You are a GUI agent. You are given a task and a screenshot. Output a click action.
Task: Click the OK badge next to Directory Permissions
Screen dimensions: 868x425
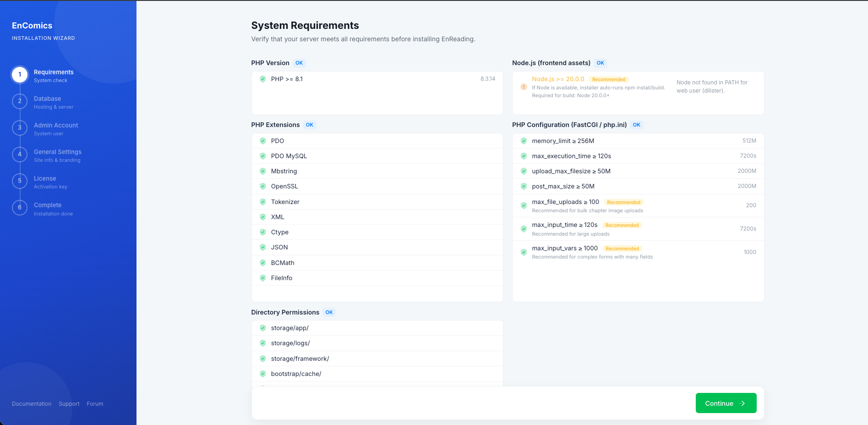pyautogui.click(x=329, y=312)
